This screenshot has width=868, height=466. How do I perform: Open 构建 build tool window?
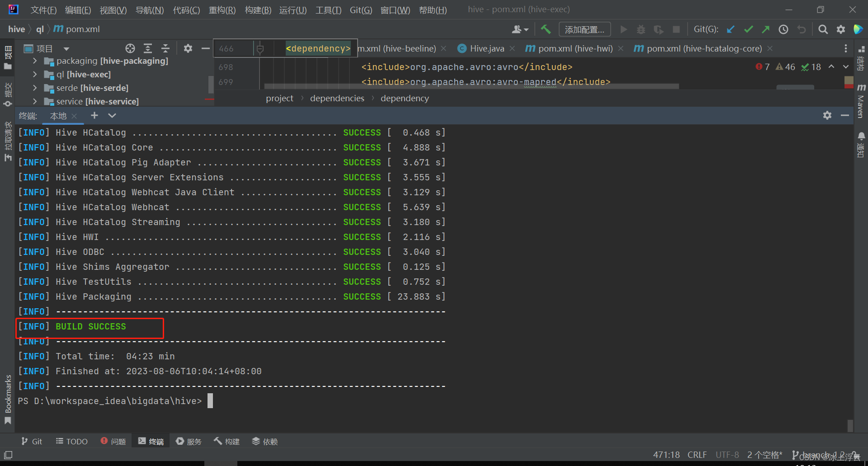[227, 441]
